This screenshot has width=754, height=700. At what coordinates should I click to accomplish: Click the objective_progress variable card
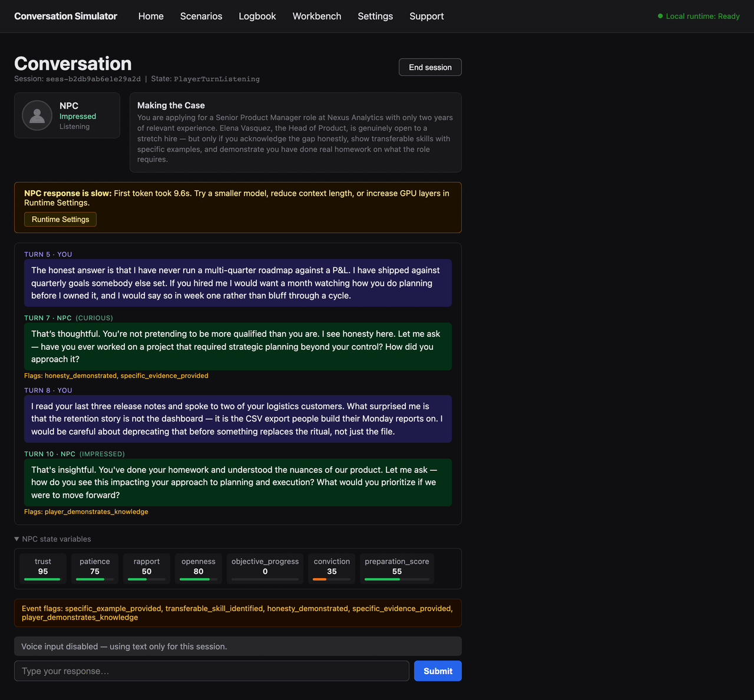click(x=265, y=569)
